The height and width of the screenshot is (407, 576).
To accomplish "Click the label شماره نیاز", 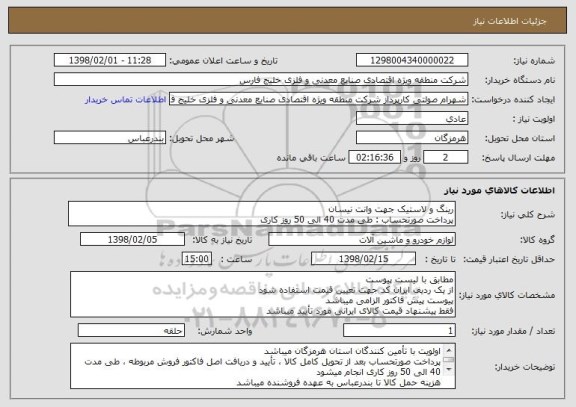I will (x=533, y=61).
